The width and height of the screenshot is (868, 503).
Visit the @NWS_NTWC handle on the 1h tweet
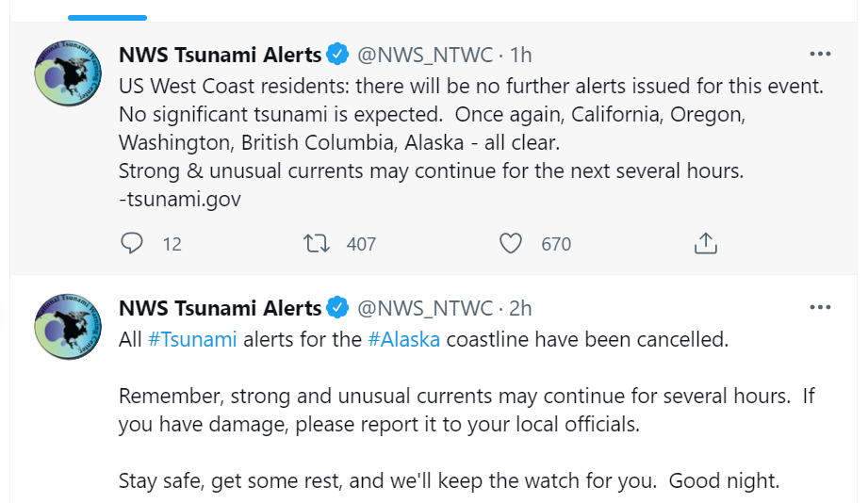[x=424, y=55]
